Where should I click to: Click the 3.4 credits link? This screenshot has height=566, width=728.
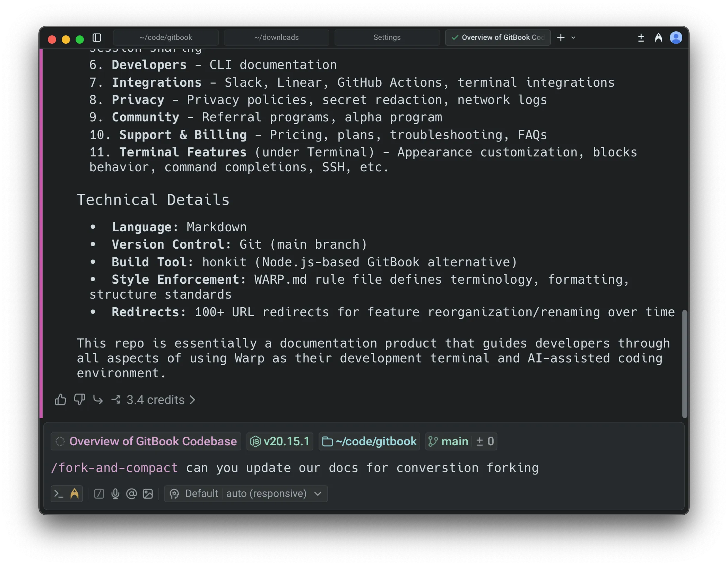coord(154,400)
